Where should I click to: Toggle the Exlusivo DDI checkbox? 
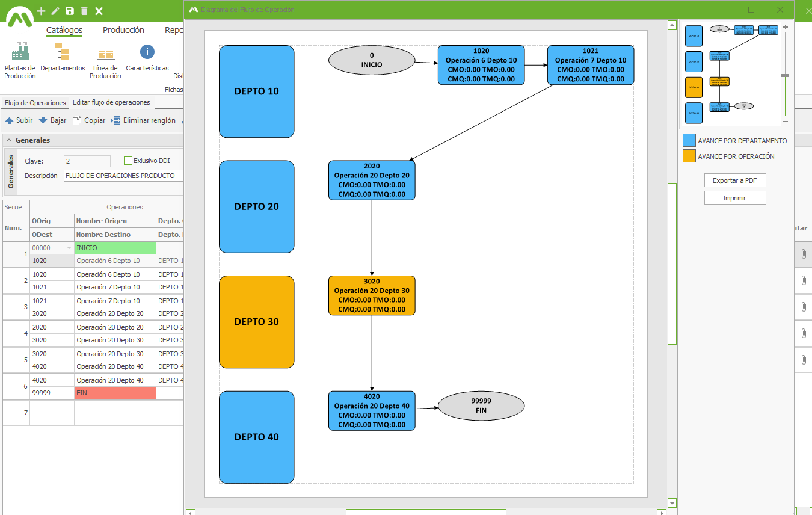click(128, 161)
